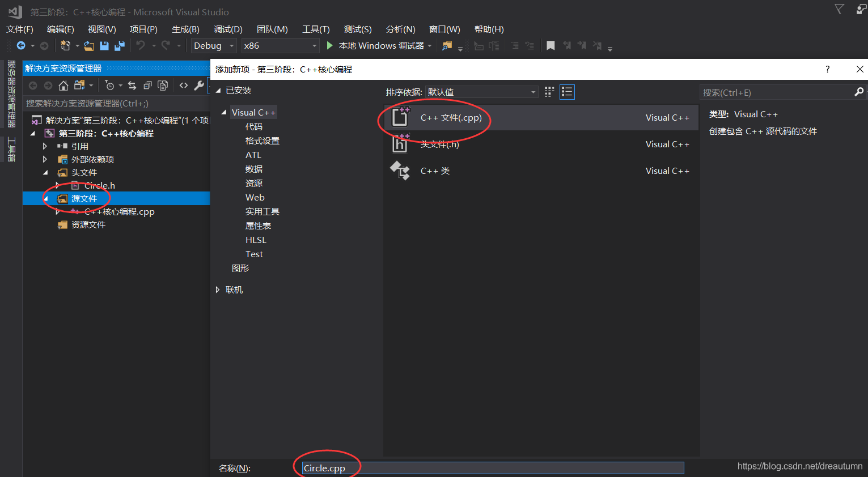Open the 服务器资源管理器 side tab

tap(11, 94)
